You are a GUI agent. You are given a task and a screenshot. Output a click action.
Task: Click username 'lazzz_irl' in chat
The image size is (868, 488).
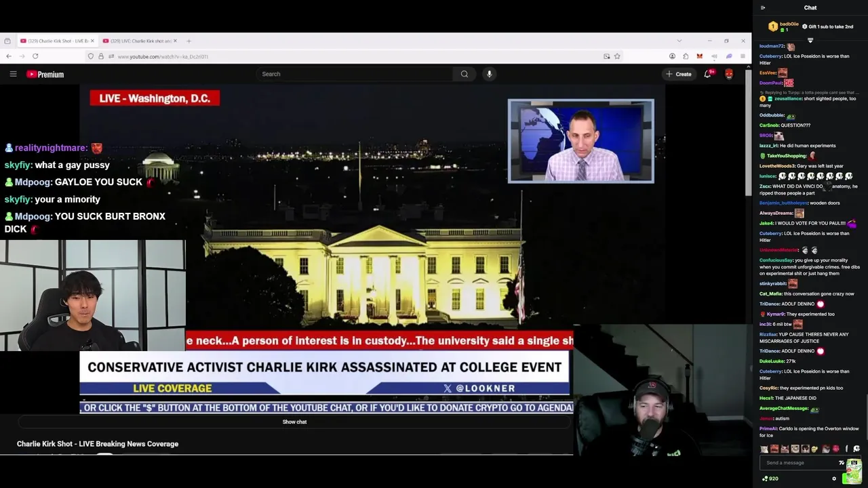tap(769, 146)
